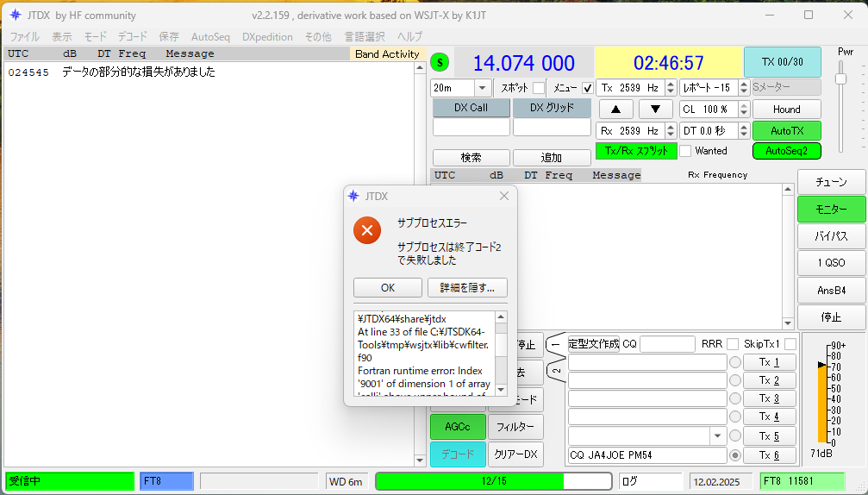Click the 追加 button
Image resolution: width=868 pixels, height=495 pixels.
(552, 158)
